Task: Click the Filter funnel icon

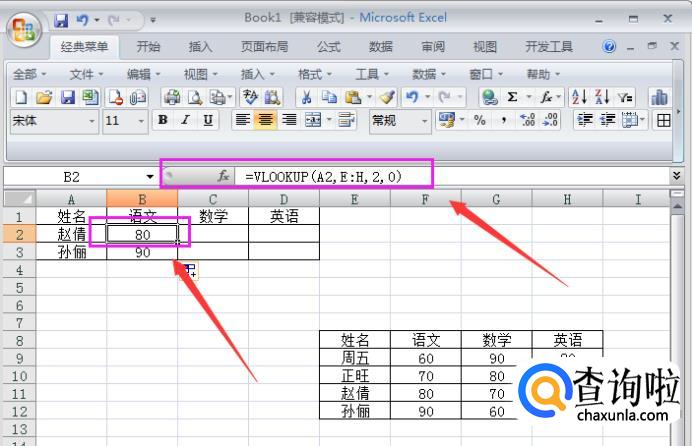Action: pyautogui.click(x=625, y=97)
